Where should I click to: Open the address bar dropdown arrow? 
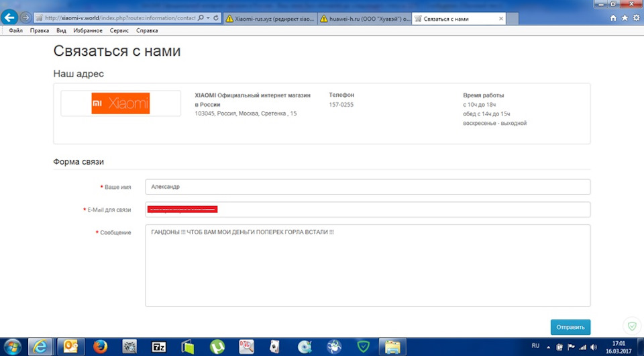pyautogui.click(x=208, y=18)
